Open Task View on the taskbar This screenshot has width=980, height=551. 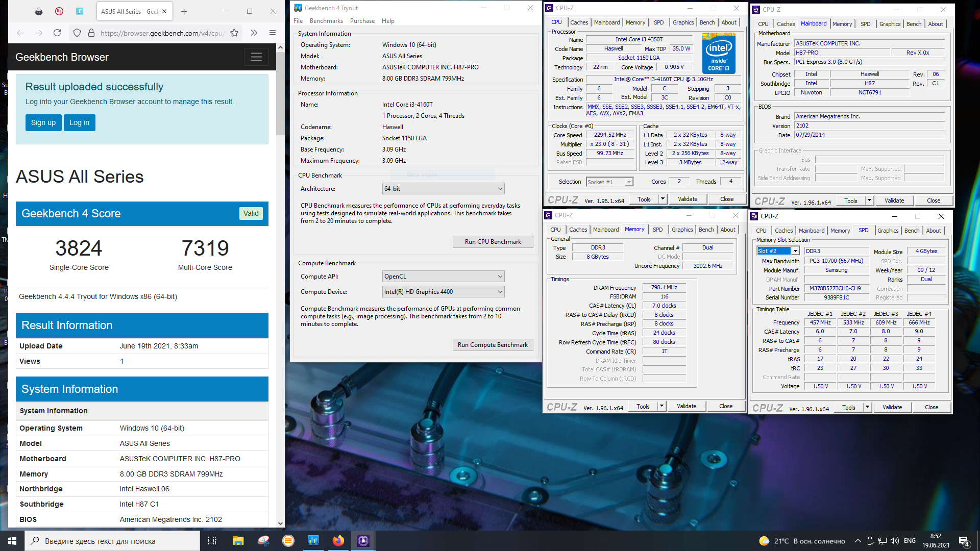(212, 541)
